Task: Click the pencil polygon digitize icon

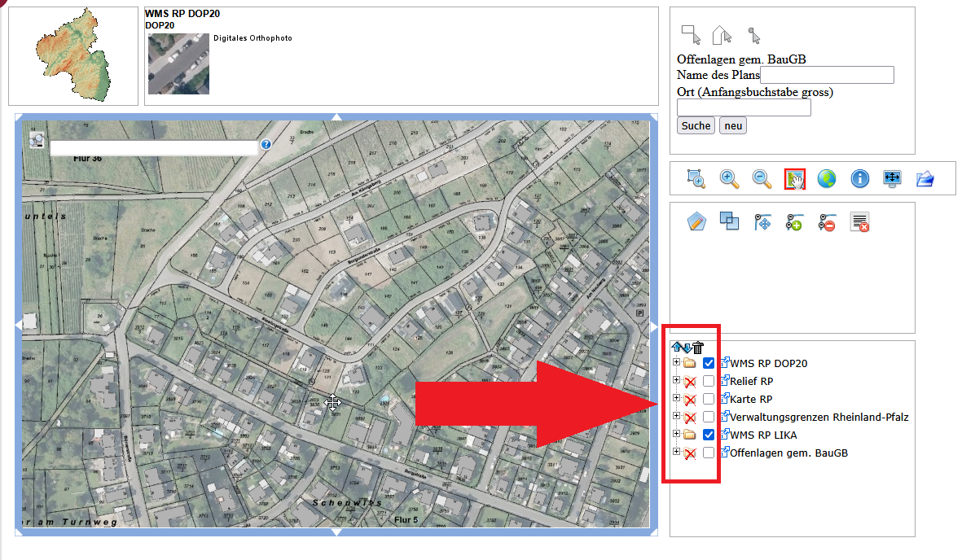Action: [x=696, y=221]
